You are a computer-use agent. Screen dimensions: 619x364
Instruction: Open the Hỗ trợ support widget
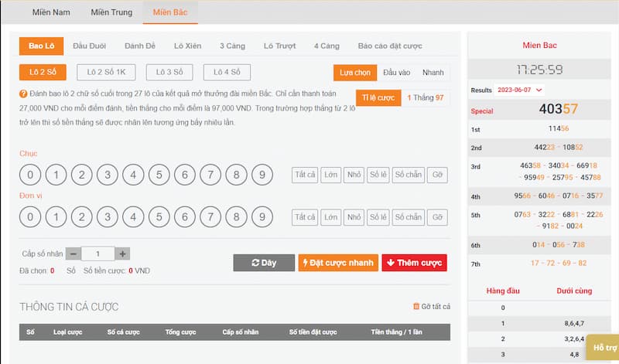click(x=602, y=347)
